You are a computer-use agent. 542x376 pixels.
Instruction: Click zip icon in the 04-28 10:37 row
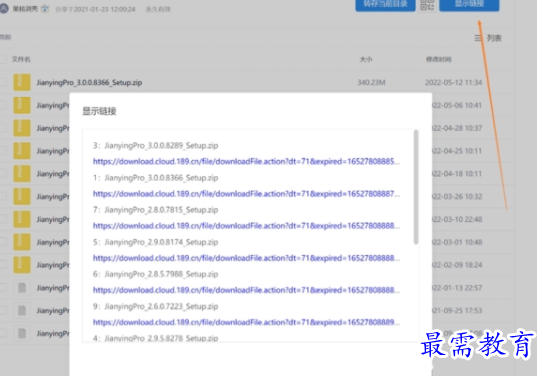(22, 128)
